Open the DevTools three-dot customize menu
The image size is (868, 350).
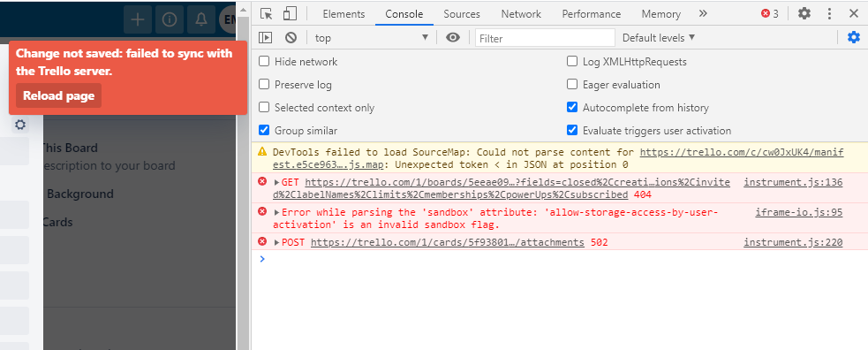[x=829, y=14]
